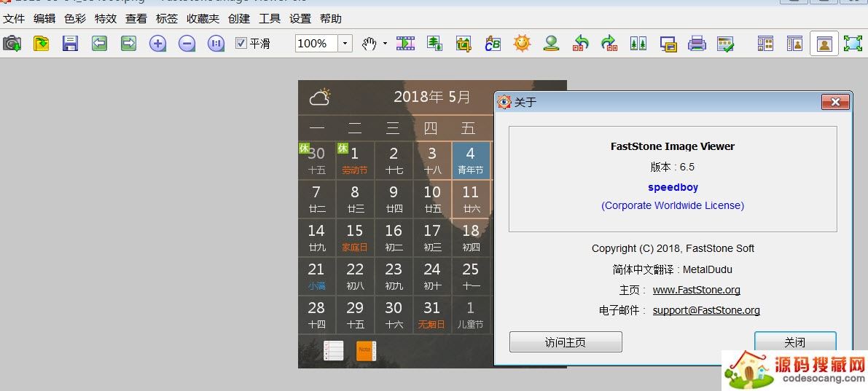Click inside the zoom percentage field
The height and width of the screenshot is (391, 868).
[x=315, y=44]
